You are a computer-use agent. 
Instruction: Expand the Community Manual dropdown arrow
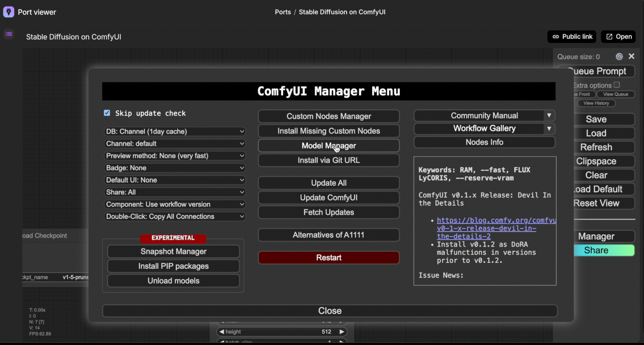[549, 116]
